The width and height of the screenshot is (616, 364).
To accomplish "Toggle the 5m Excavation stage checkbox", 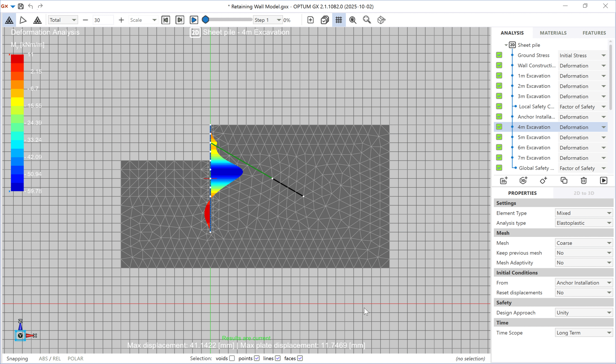I will (499, 137).
